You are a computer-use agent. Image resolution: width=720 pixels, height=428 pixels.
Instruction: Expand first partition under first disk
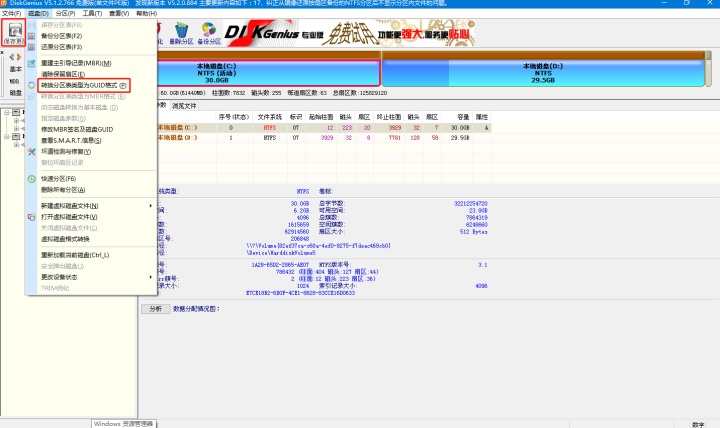17,121
